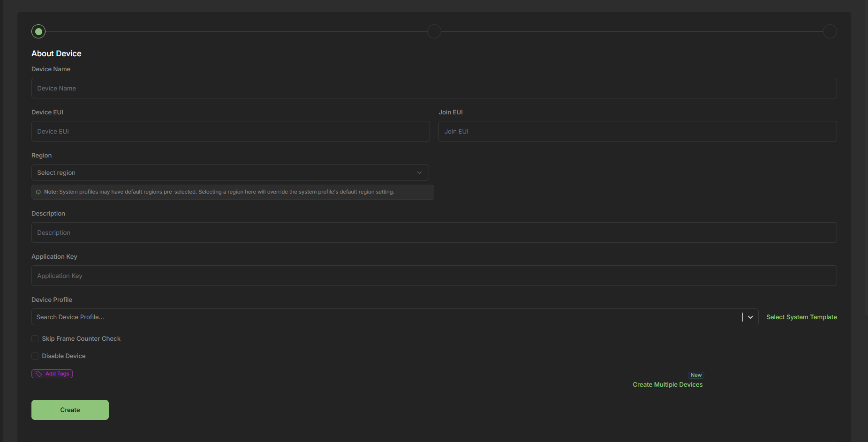This screenshot has height=442, width=868.
Task: Click the info icon beside the region note
Action: click(x=38, y=192)
